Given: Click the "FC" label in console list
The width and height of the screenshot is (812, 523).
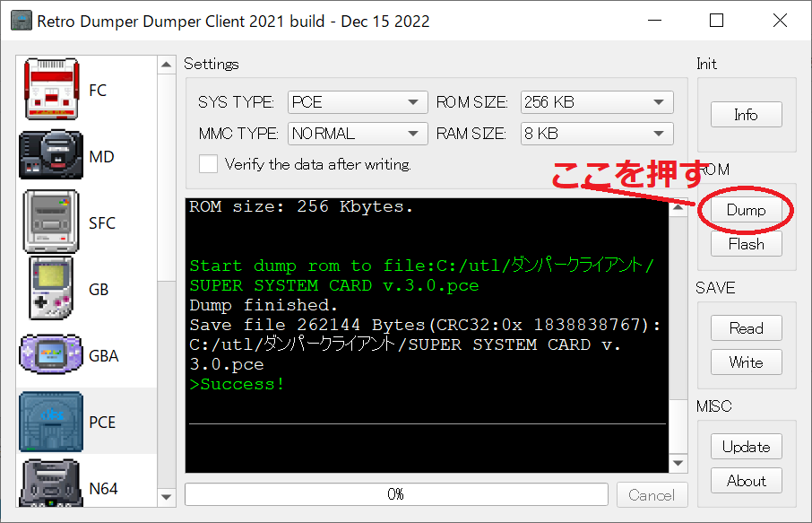Looking at the screenshot, I should click(98, 91).
